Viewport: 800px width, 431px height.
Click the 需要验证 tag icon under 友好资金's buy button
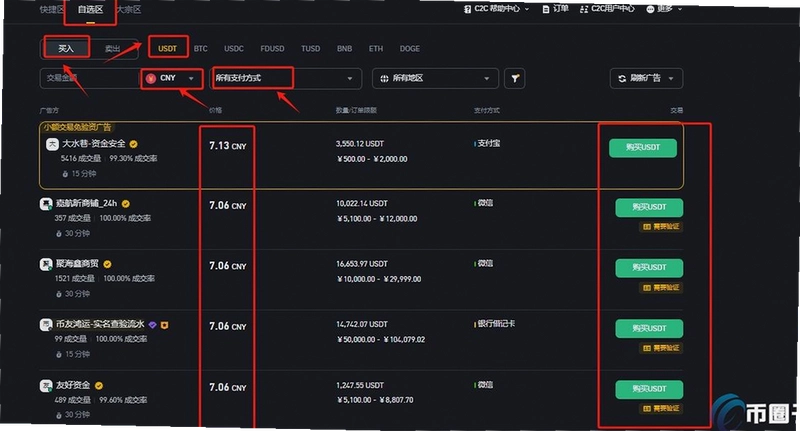(x=647, y=409)
